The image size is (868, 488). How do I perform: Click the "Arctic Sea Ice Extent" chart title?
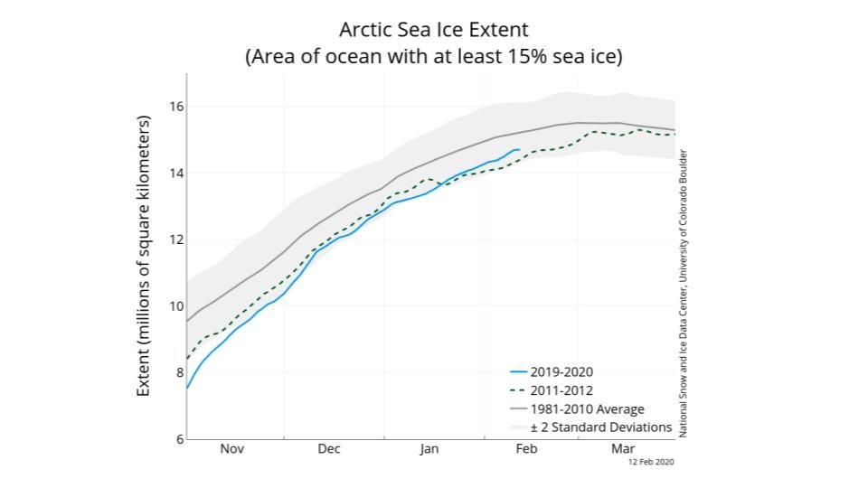coord(434,30)
